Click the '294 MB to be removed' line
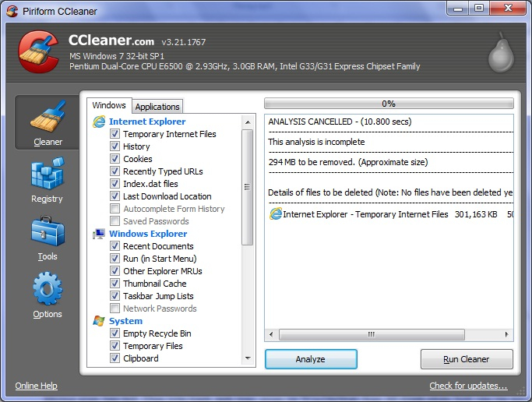 coord(347,162)
